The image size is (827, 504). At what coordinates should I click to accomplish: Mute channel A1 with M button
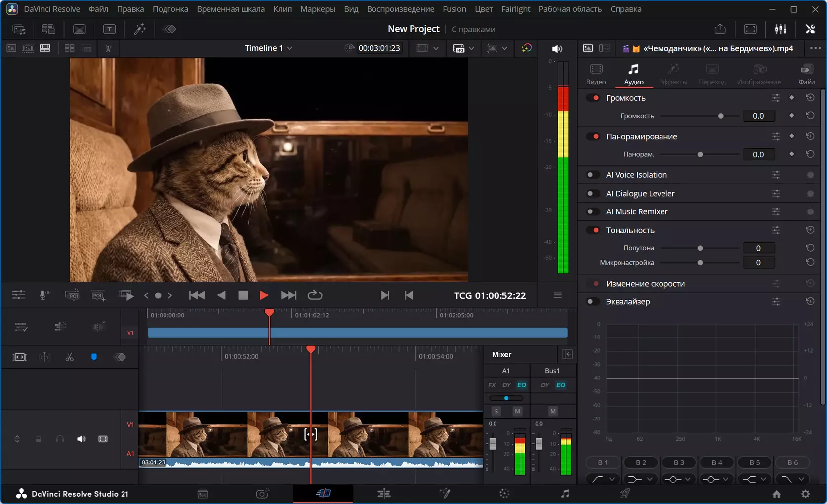click(x=517, y=411)
